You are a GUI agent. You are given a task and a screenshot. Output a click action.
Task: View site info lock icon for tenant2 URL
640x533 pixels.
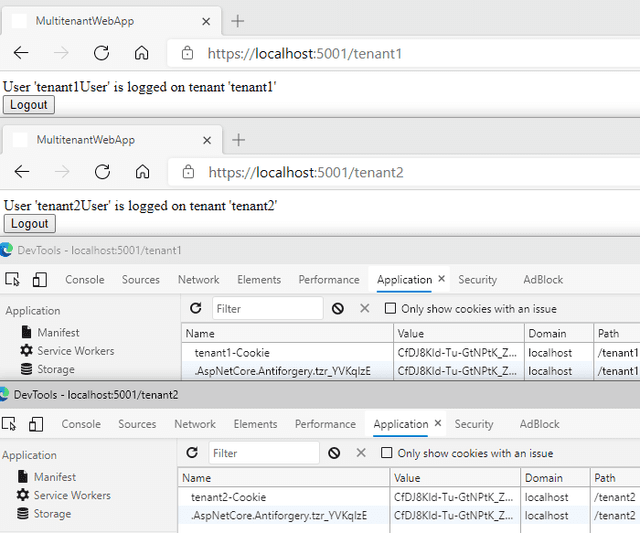(188, 172)
